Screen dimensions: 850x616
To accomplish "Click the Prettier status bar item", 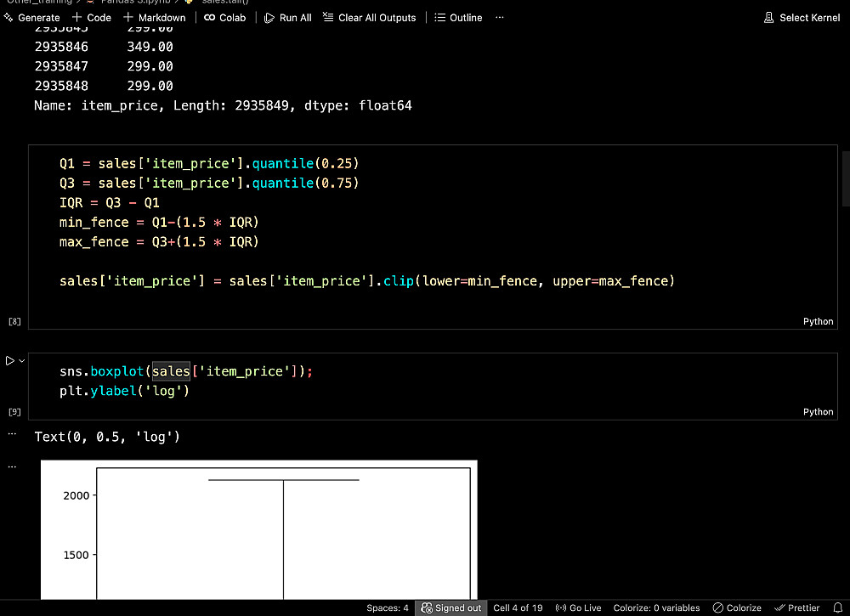I will click(x=797, y=608).
